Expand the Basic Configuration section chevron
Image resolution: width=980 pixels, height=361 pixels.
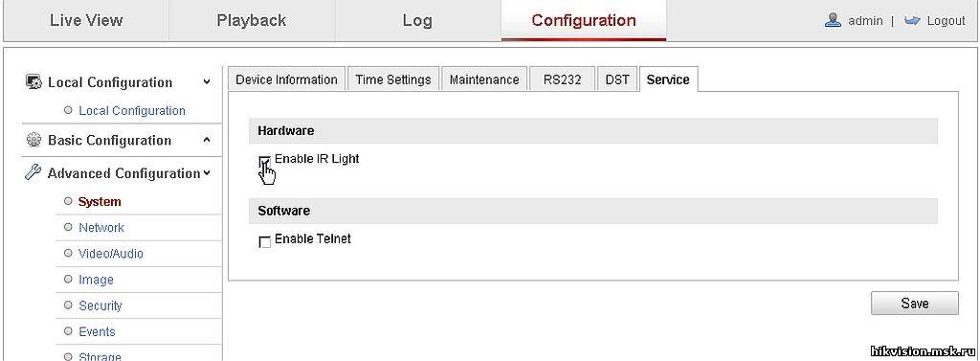point(207,140)
